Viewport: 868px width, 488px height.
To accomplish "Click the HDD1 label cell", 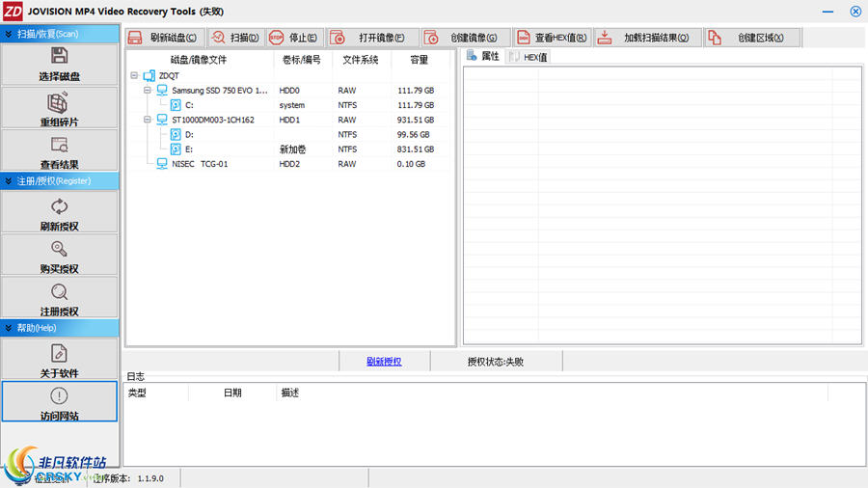I will coord(289,120).
